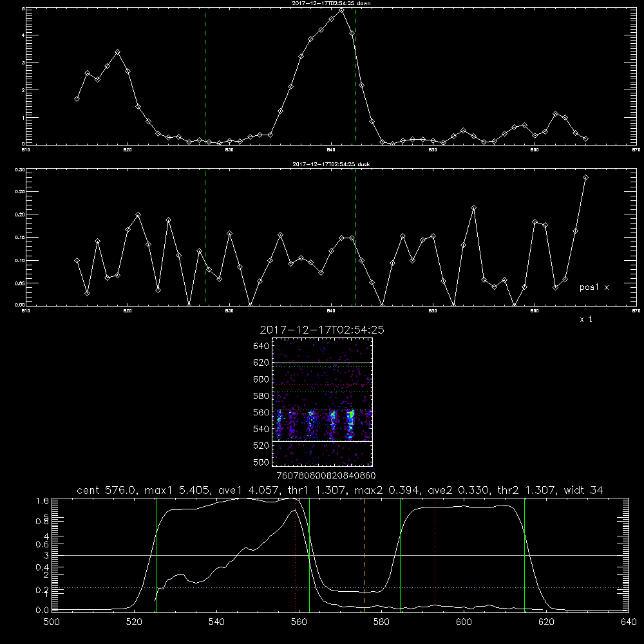Click the last, highest diamond marker in dusk plot

tap(585, 178)
